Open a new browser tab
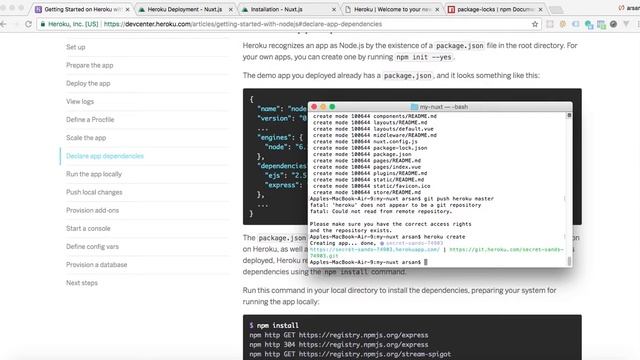640x360 pixels. point(556,9)
